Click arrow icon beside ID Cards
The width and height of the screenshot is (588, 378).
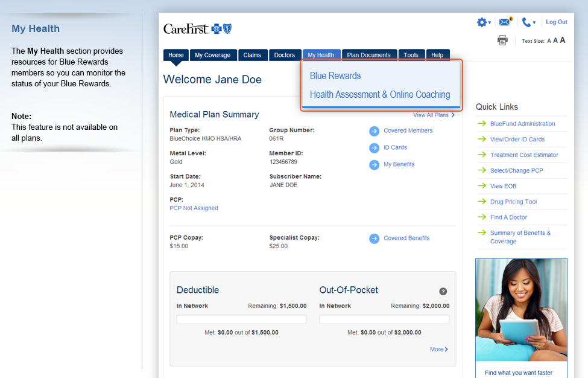pyautogui.click(x=374, y=148)
